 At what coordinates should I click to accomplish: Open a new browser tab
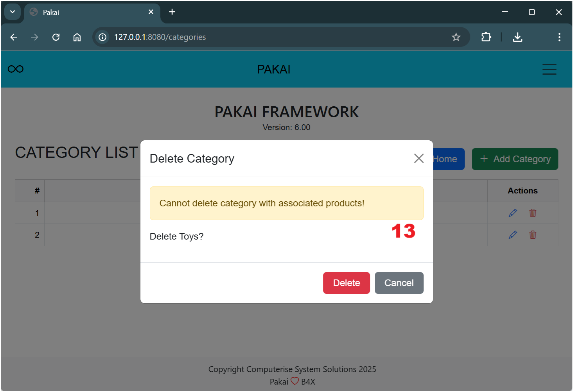coord(172,12)
